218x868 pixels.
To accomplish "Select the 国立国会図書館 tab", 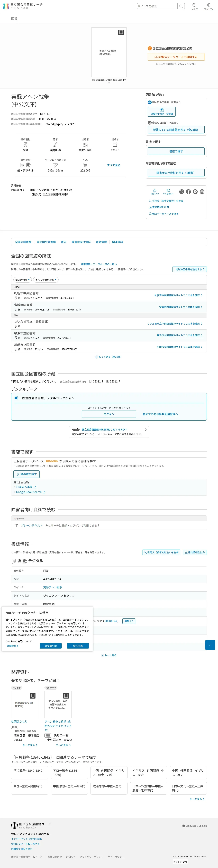I will pos(46,242).
